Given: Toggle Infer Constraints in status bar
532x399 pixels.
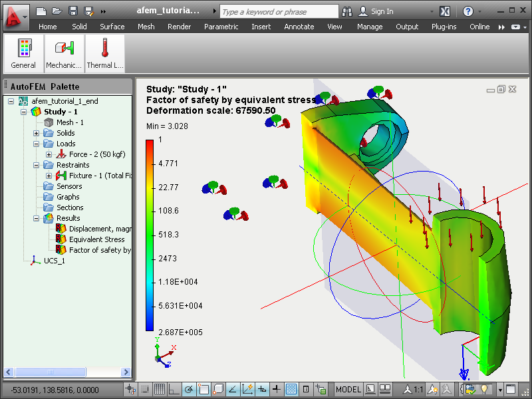Looking at the screenshot, I should tap(130, 389).
